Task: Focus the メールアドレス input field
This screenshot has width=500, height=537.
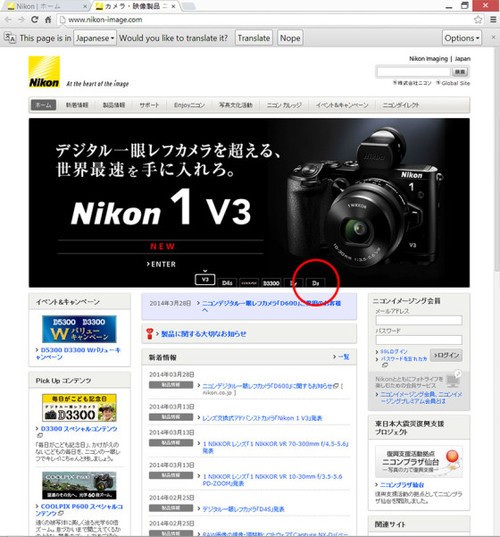Action: click(418, 320)
